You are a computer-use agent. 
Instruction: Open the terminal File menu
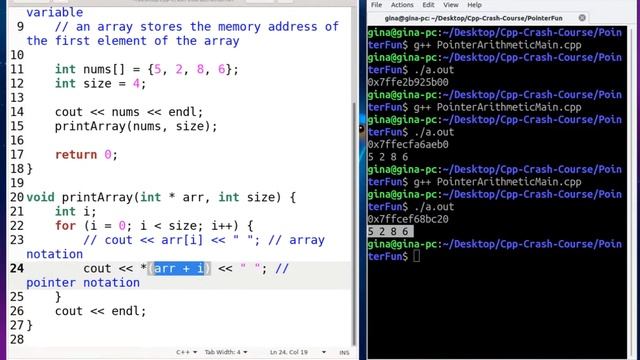[376, 5]
